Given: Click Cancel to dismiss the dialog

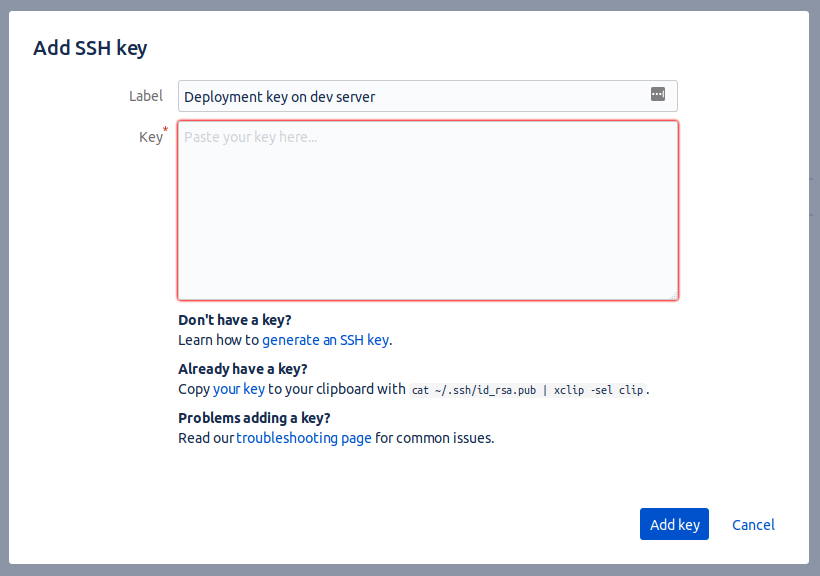Looking at the screenshot, I should coord(753,524).
